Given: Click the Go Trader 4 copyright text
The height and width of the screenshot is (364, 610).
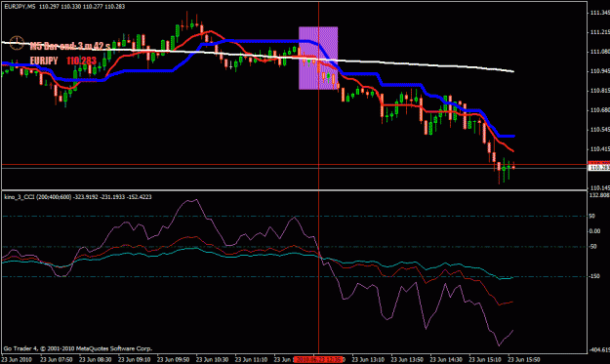Looking at the screenshot, I should coord(78,348).
